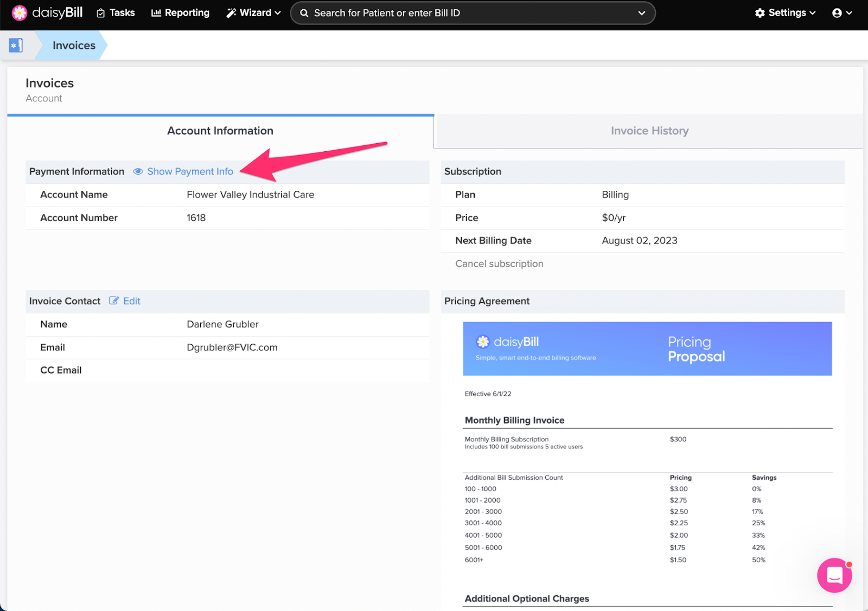Click Edit next to Invoice Contact

tap(132, 301)
